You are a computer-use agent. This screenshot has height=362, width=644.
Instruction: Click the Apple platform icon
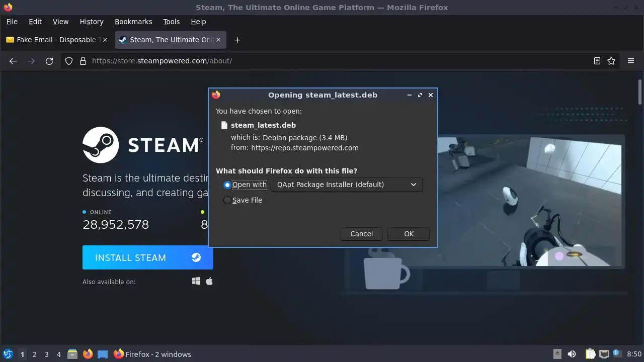pos(209,281)
